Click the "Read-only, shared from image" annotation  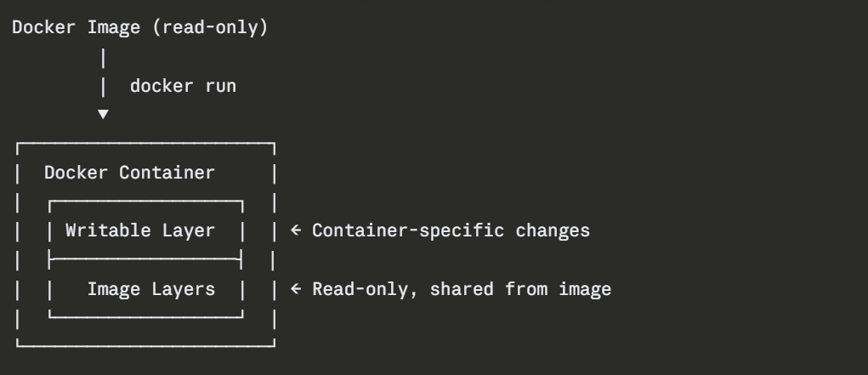coord(462,289)
